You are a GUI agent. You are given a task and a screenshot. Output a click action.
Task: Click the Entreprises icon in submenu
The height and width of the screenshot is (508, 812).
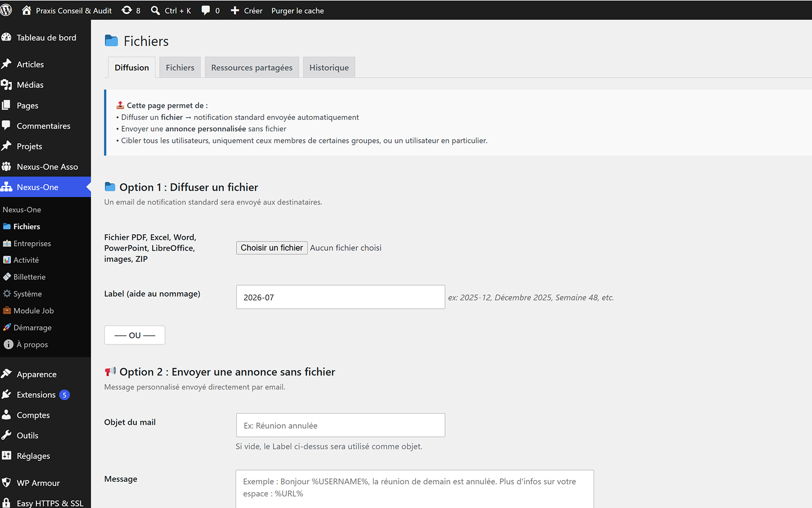point(7,243)
